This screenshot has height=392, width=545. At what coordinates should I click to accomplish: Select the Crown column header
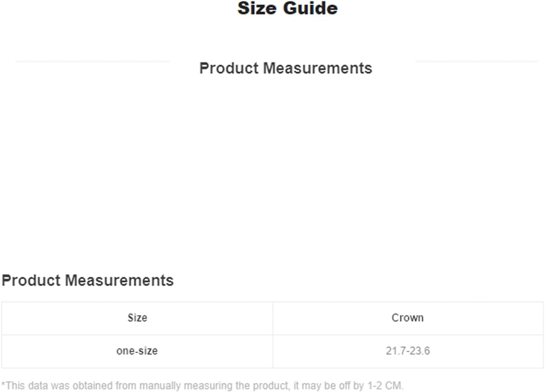pos(407,318)
